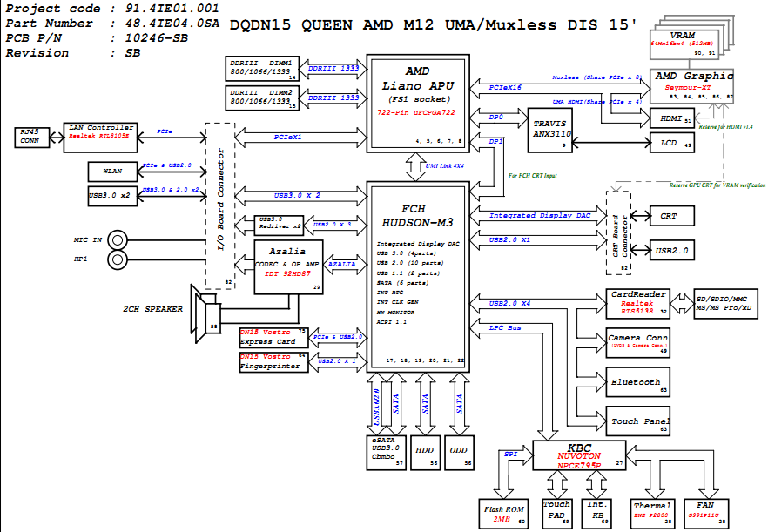Click the RJ45 CONN box
768x532 pixels.
coord(32,138)
